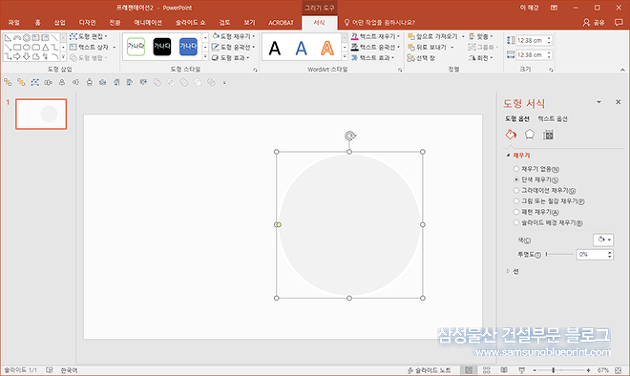The width and height of the screenshot is (630, 376).
Task: Switch to 텍스트 옵션 text options tab
Action: coord(552,119)
